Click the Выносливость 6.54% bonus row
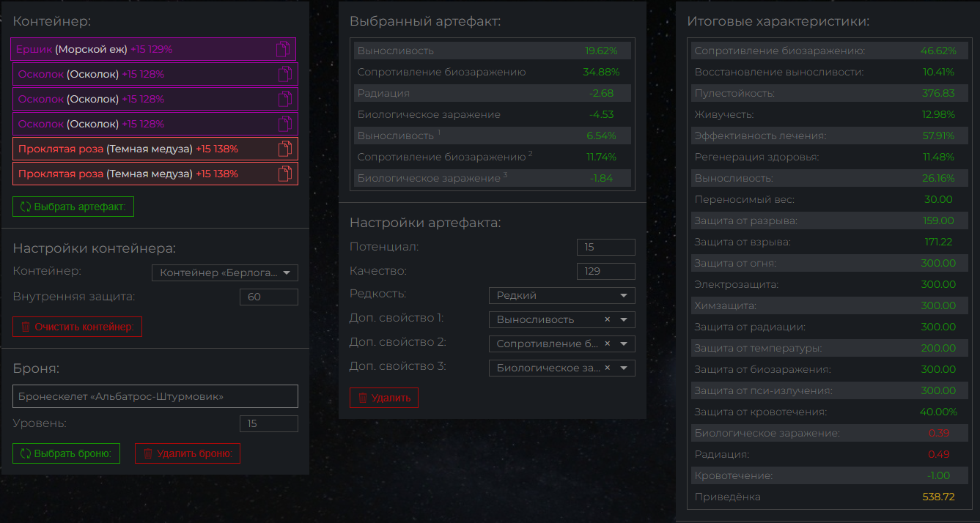 pyautogui.click(x=493, y=136)
